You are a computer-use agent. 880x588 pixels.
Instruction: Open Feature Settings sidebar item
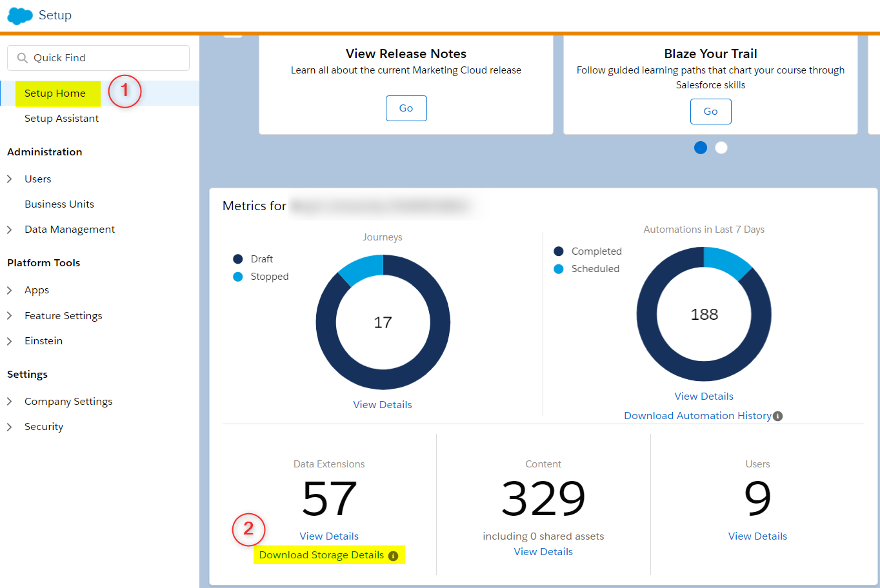point(63,316)
